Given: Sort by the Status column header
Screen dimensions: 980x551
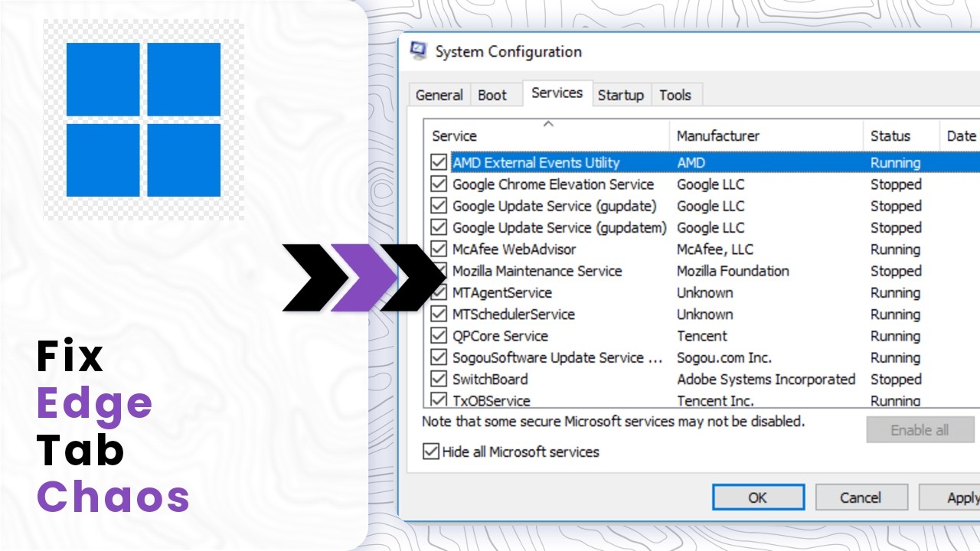Looking at the screenshot, I should point(901,135).
